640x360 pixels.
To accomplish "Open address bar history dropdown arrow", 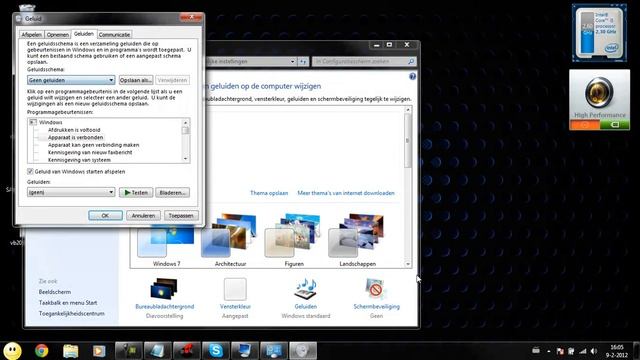I will point(293,62).
